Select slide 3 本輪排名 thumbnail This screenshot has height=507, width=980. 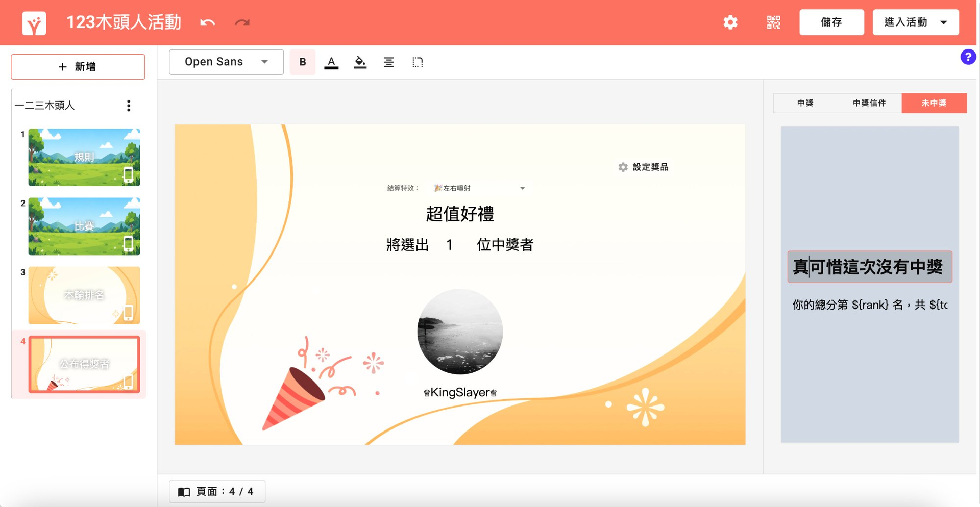84,295
